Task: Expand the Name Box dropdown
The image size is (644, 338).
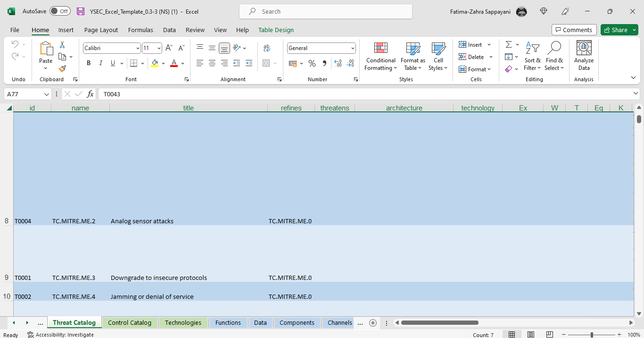Action: (46, 94)
